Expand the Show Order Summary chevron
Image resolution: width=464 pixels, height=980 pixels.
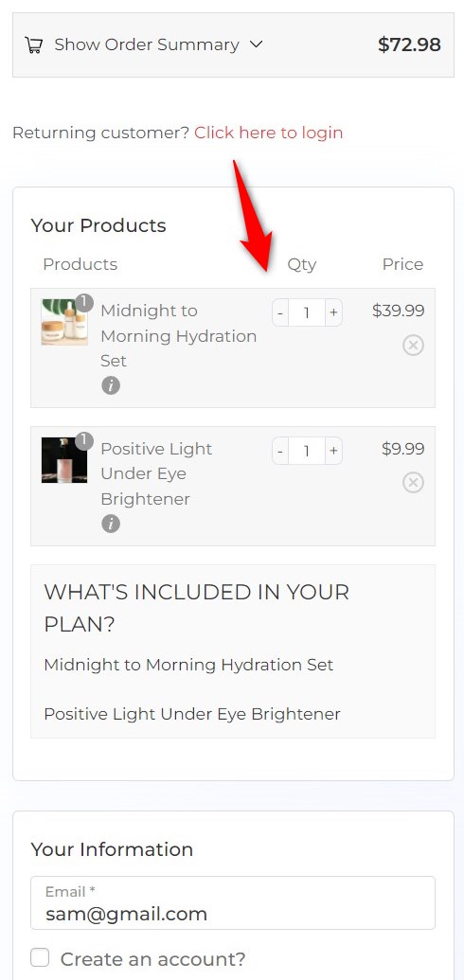(256, 45)
